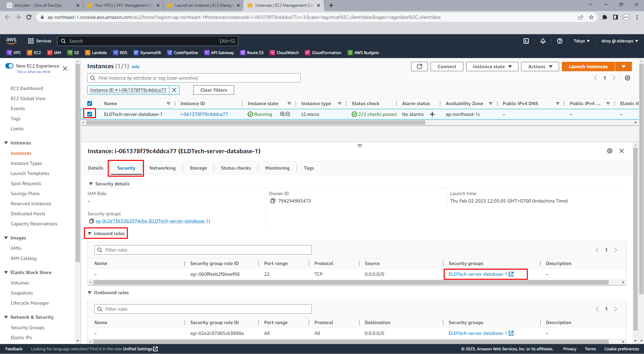Switch to the Details tab
The image size is (644, 354).
[x=96, y=168]
